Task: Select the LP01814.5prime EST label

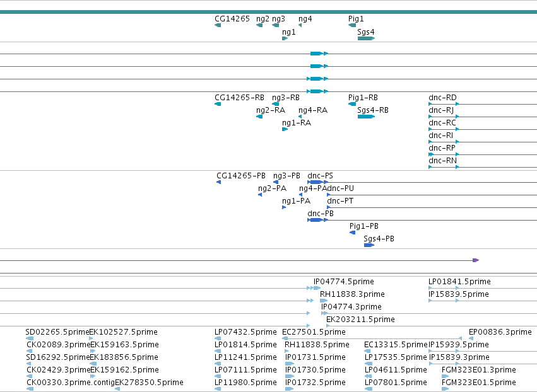Action: (245, 345)
